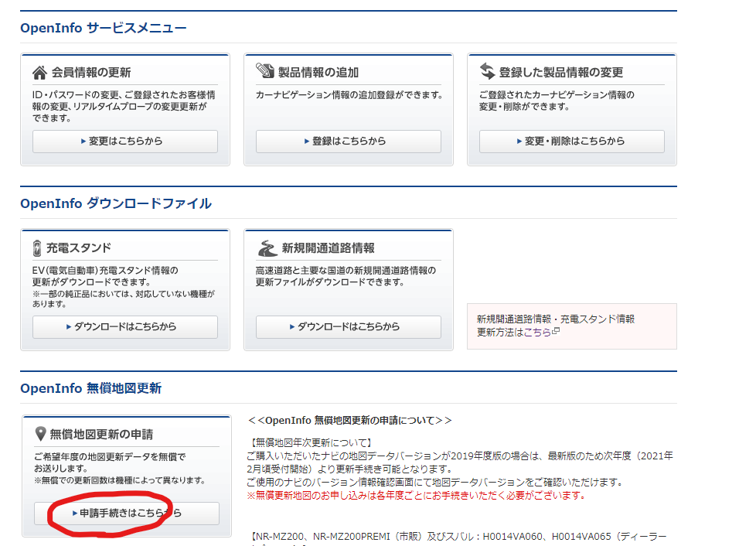Click the external link icon after こちら

click(556, 331)
